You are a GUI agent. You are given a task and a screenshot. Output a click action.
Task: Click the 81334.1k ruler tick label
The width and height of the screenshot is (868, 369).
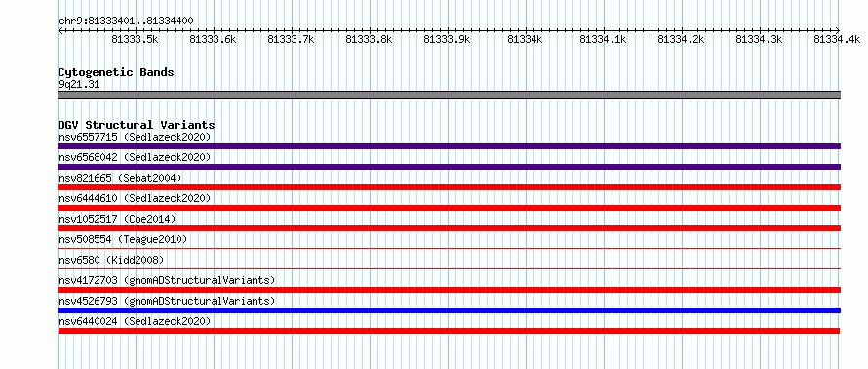(x=604, y=40)
